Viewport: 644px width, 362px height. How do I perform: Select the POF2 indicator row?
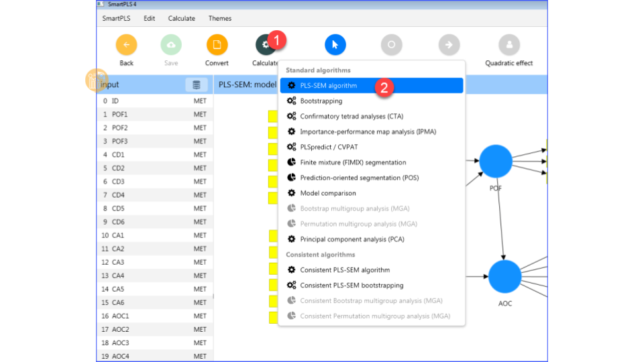pos(155,127)
